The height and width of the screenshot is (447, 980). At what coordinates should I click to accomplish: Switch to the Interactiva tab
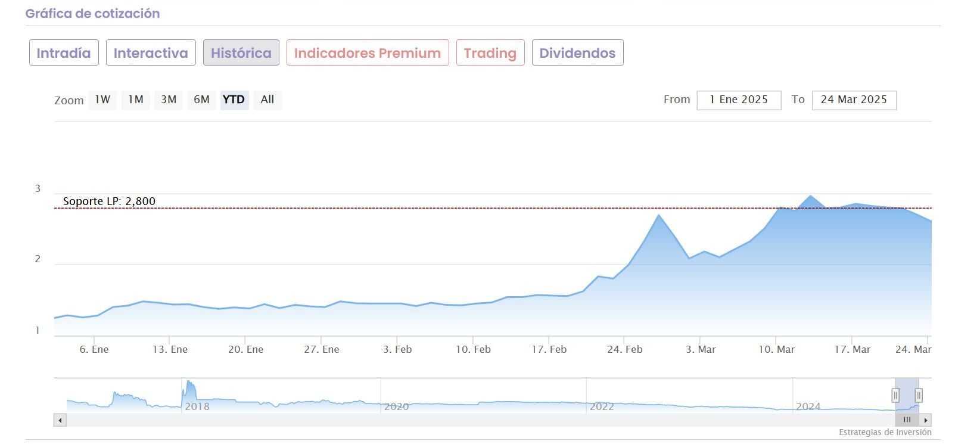pyautogui.click(x=151, y=53)
